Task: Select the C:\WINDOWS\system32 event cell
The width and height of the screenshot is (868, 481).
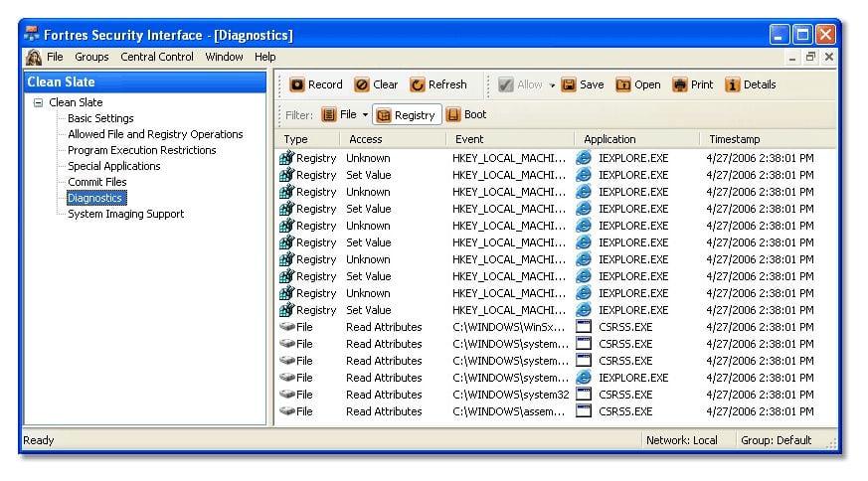Action: pos(510,395)
